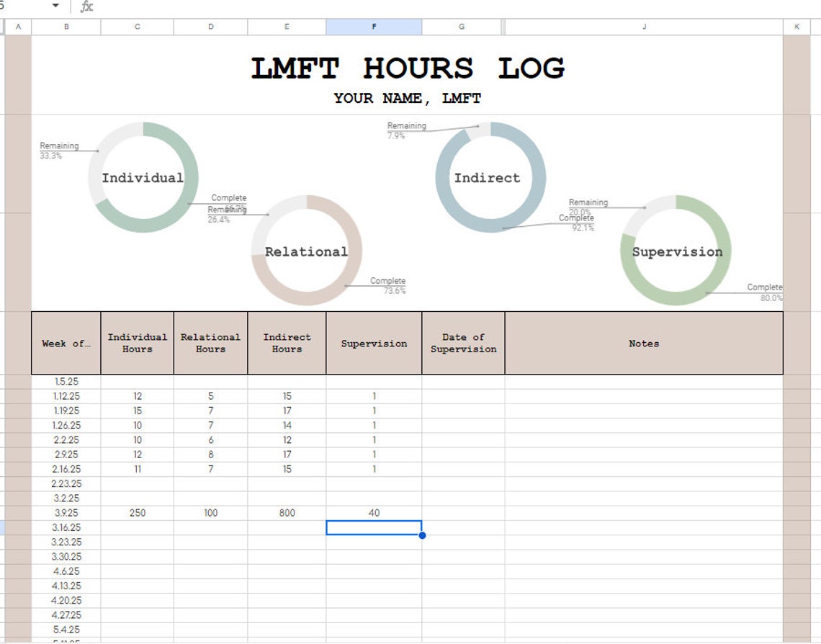
Task: Click the cell containing 250 Individual Hours
Action: (x=137, y=513)
